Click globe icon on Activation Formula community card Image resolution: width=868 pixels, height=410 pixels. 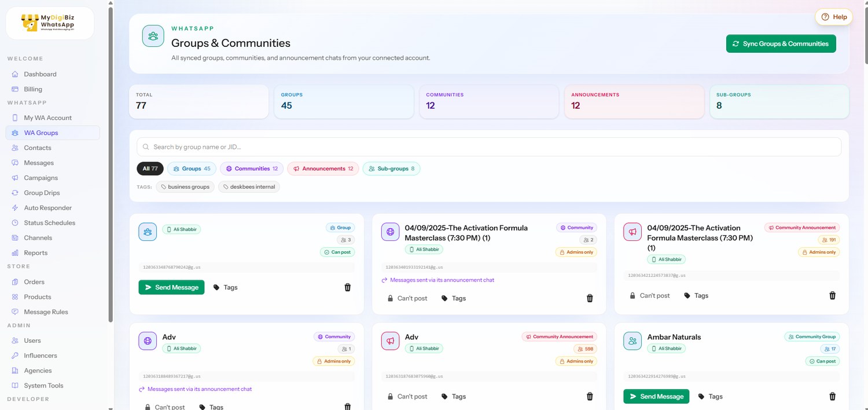coord(390,232)
